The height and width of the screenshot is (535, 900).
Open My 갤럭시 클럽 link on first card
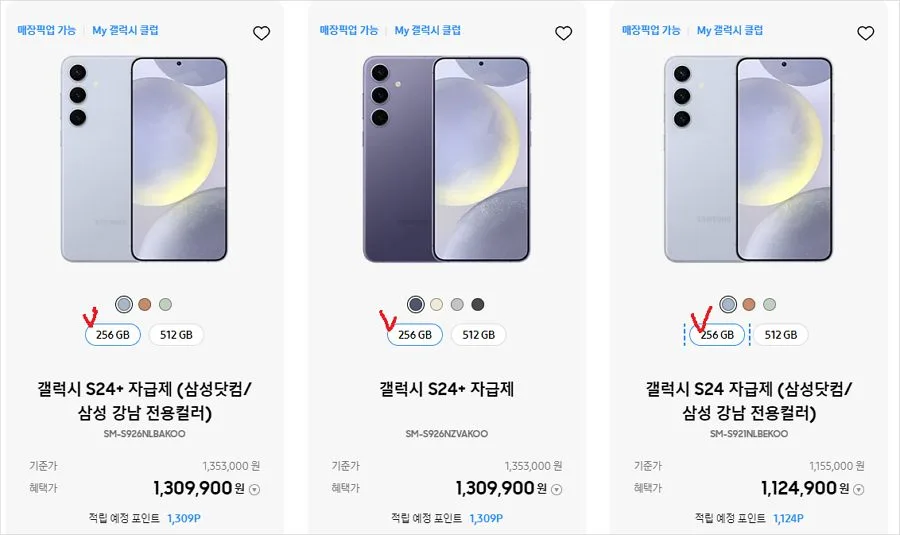pyautogui.click(x=125, y=30)
